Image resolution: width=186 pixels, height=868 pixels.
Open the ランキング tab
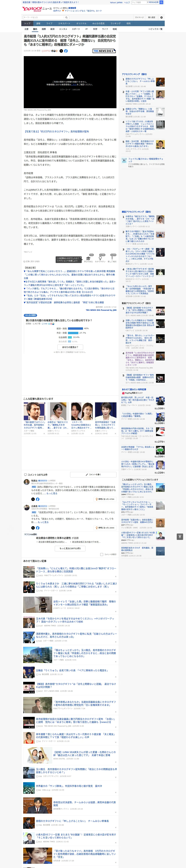coord(115,24)
